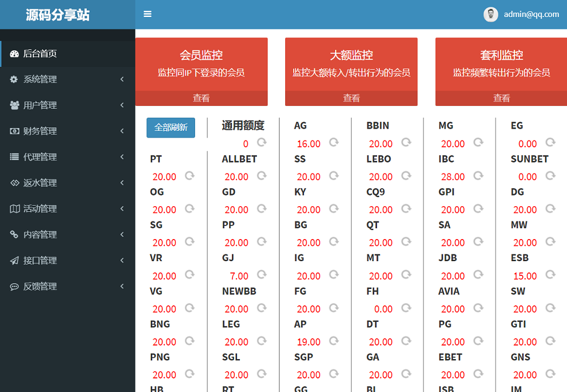Open the 后台首页 menu item

(40, 54)
